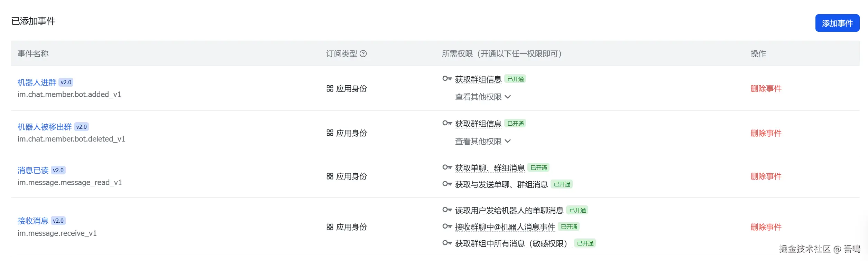Click the 添加事件 button

click(x=837, y=23)
